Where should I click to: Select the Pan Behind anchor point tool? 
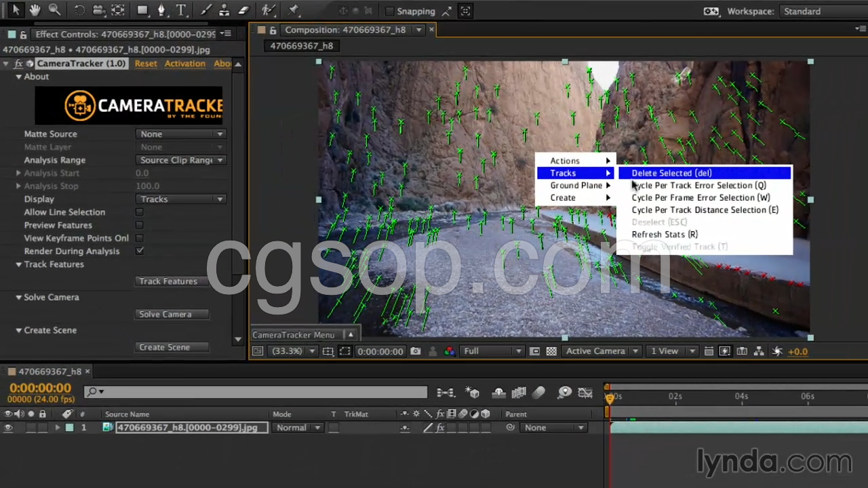click(118, 11)
